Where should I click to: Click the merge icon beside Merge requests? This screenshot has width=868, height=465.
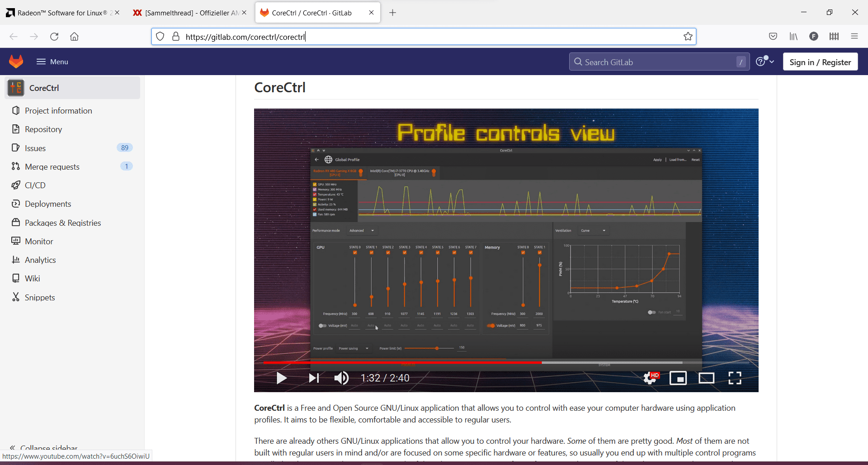(x=16, y=166)
